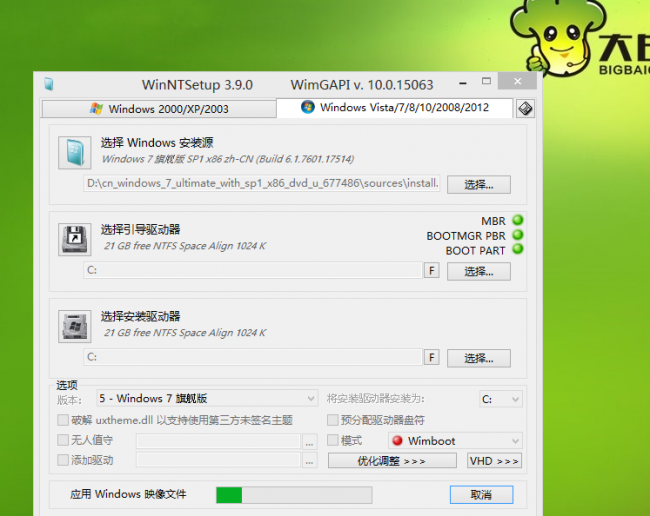Toggle the 添加驱动 add drivers checkbox

(x=63, y=460)
